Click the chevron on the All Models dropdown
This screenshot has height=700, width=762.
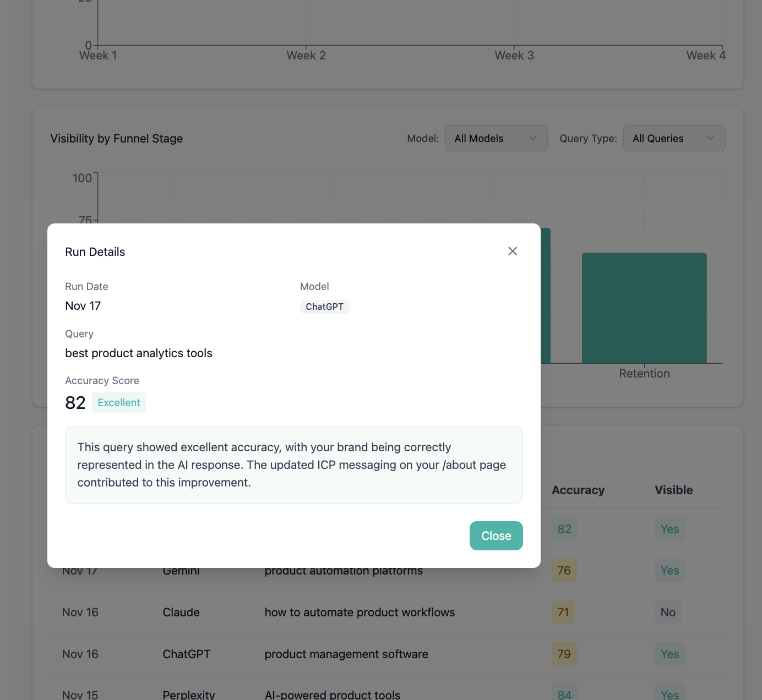tap(532, 138)
